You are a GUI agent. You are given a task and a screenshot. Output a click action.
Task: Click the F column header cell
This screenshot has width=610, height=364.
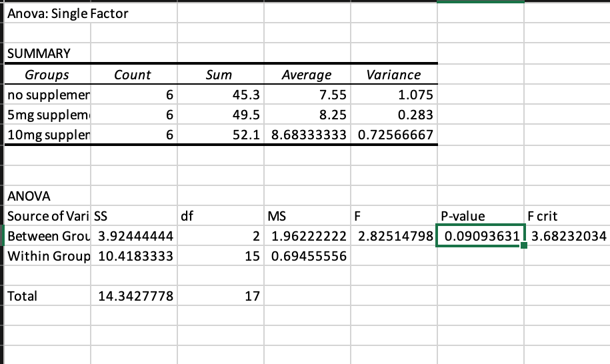pos(394,216)
